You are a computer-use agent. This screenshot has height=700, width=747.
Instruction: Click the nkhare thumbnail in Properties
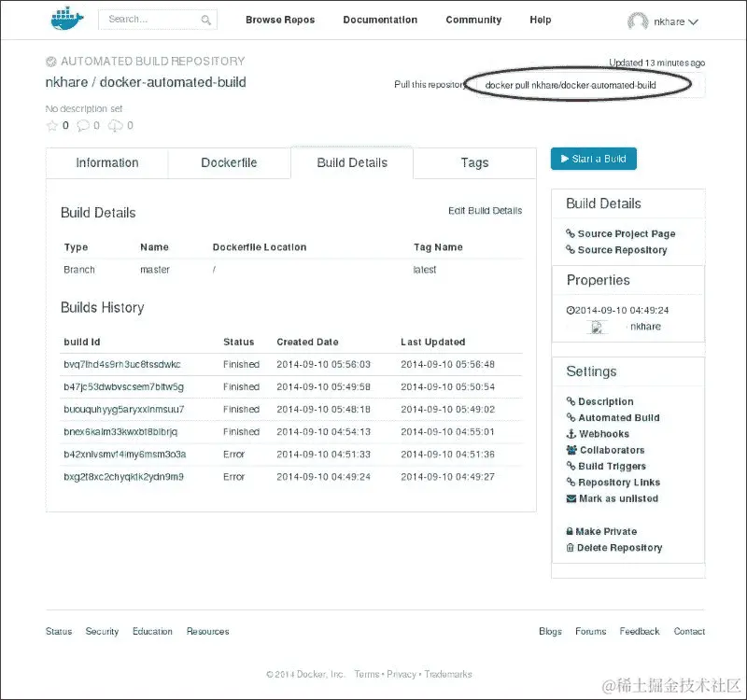click(x=597, y=328)
